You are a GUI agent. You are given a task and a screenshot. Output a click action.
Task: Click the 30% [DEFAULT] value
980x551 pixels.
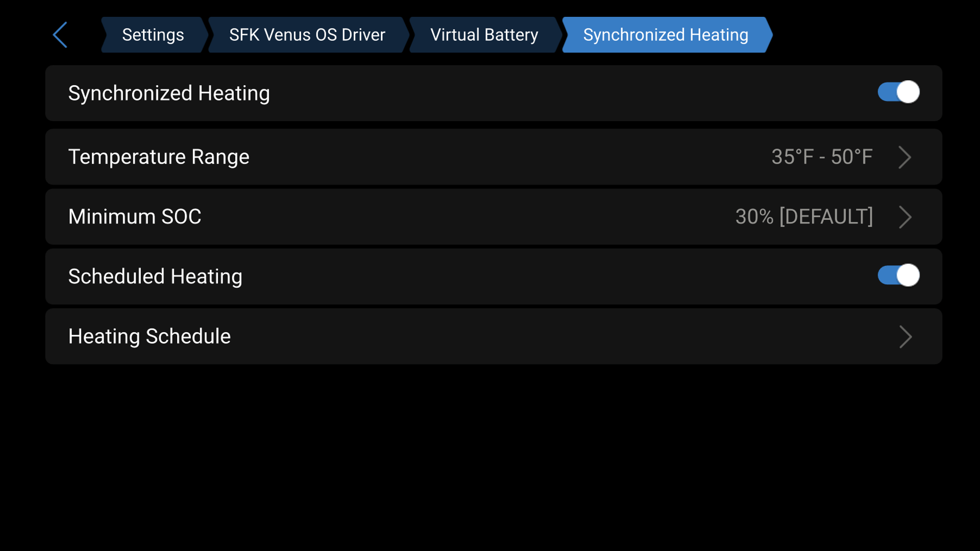(803, 216)
